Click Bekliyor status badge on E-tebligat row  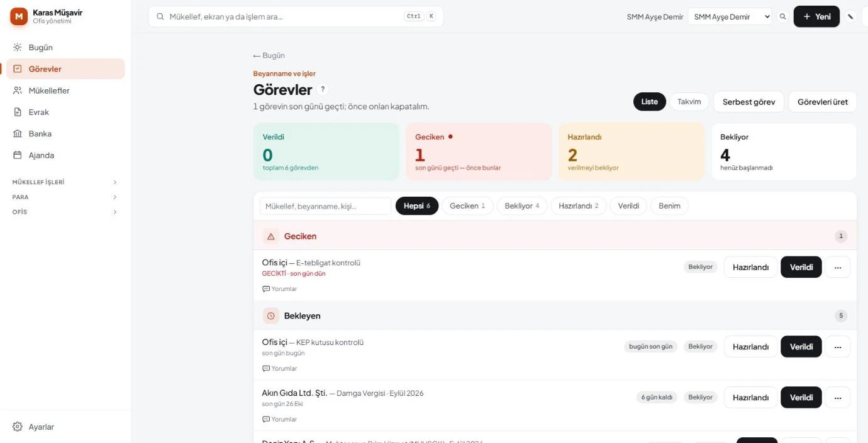[x=701, y=267]
